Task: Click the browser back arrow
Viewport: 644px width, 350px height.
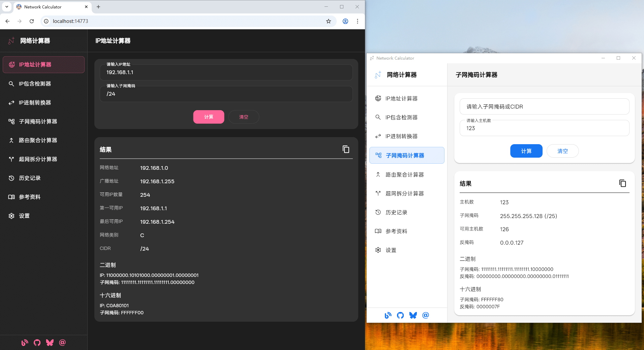Action: pyautogui.click(x=7, y=21)
